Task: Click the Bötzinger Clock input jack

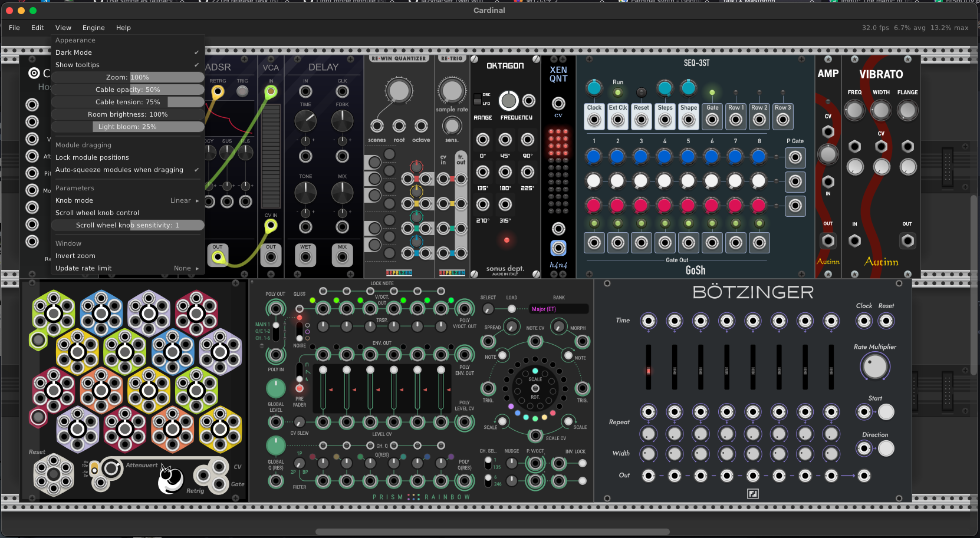Action: point(864,321)
